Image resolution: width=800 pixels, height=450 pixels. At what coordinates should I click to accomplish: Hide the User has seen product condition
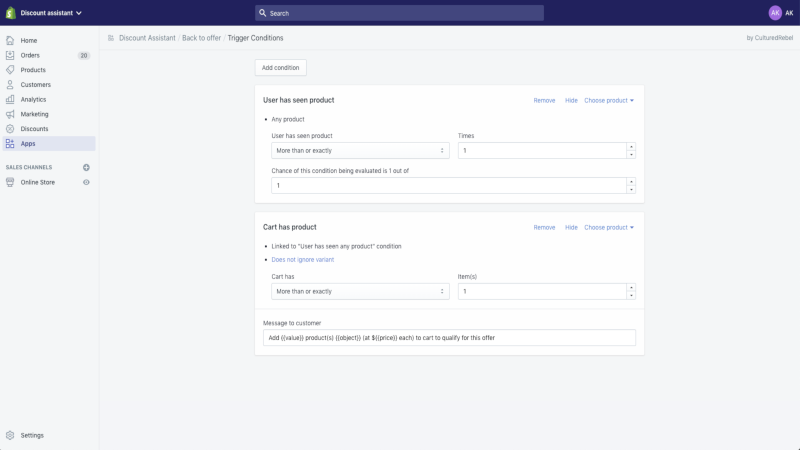(x=571, y=101)
